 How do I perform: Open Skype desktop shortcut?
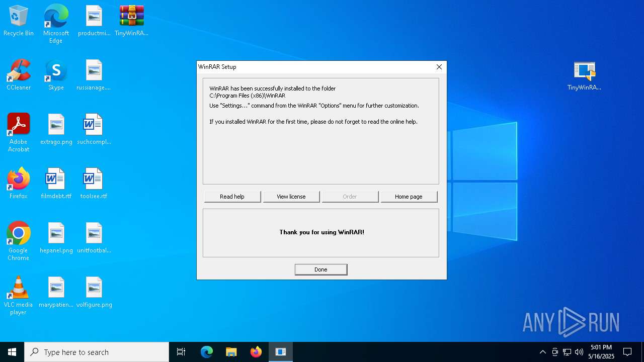[56, 75]
